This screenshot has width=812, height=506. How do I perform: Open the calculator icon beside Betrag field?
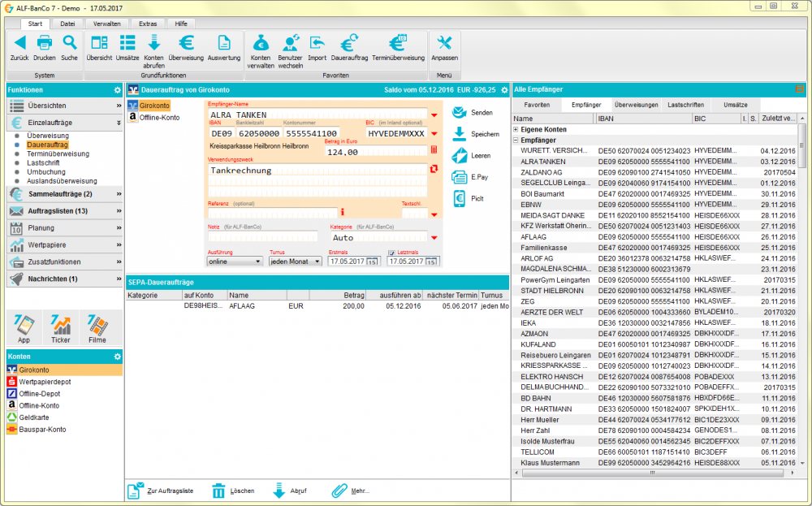coord(434,151)
